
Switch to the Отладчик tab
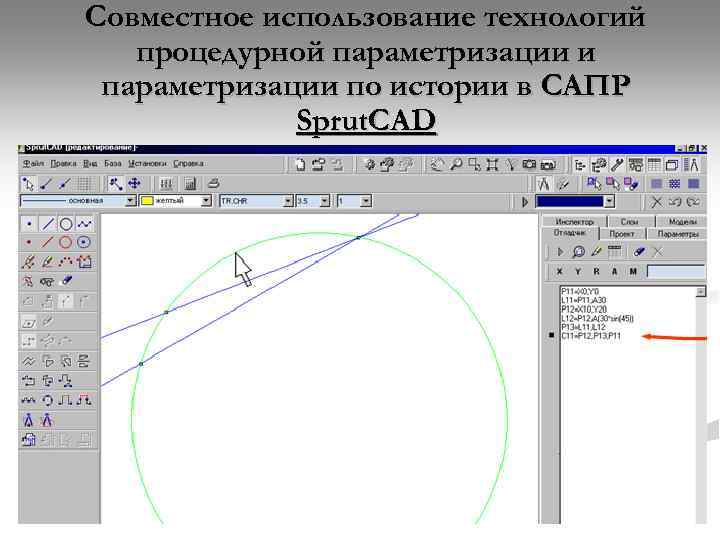coord(569,233)
